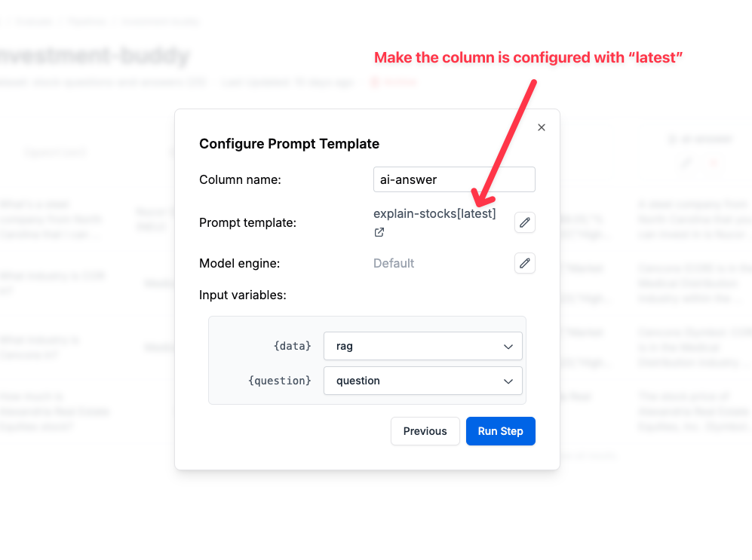
Task: Run the step with the Run Step button
Action: [500, 431]
